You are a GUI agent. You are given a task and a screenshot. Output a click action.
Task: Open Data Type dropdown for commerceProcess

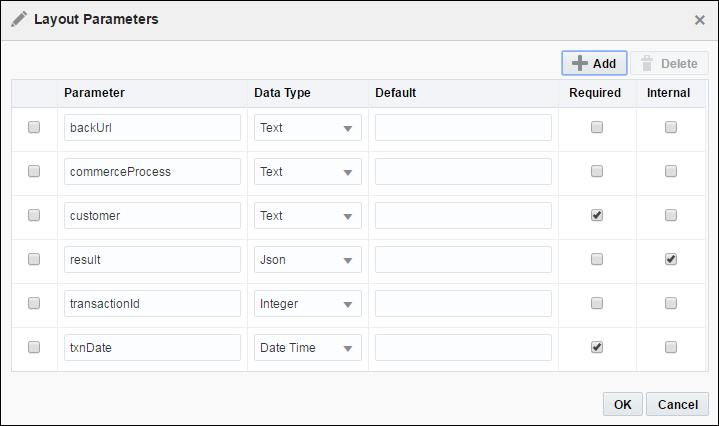[x=308, y=172]
